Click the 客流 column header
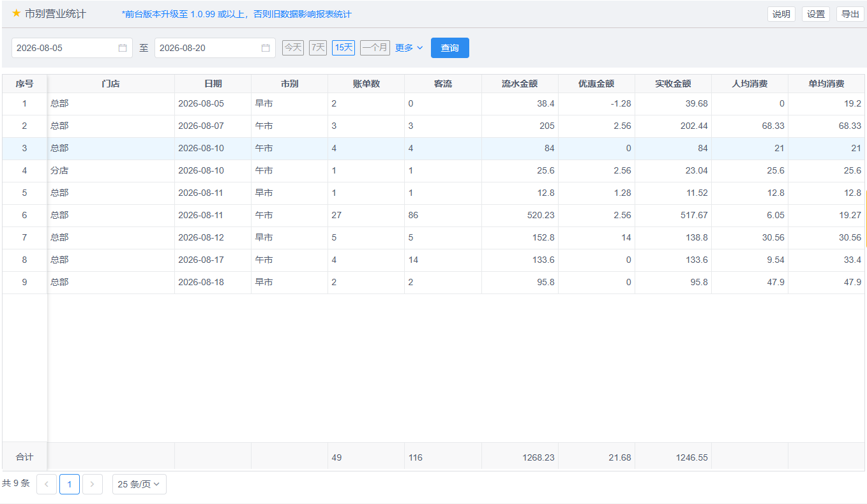This screenshot has width=867, height=504. [x=443, y=84]
